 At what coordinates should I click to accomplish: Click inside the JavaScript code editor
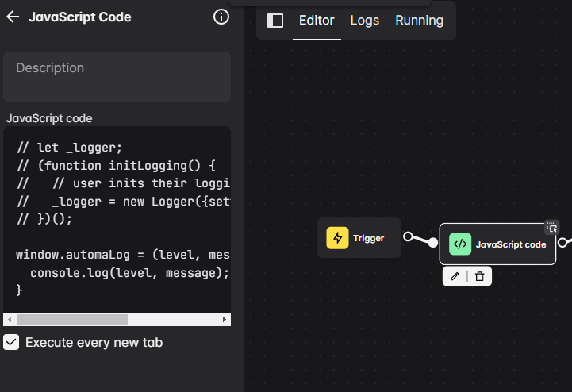point(117,219)
